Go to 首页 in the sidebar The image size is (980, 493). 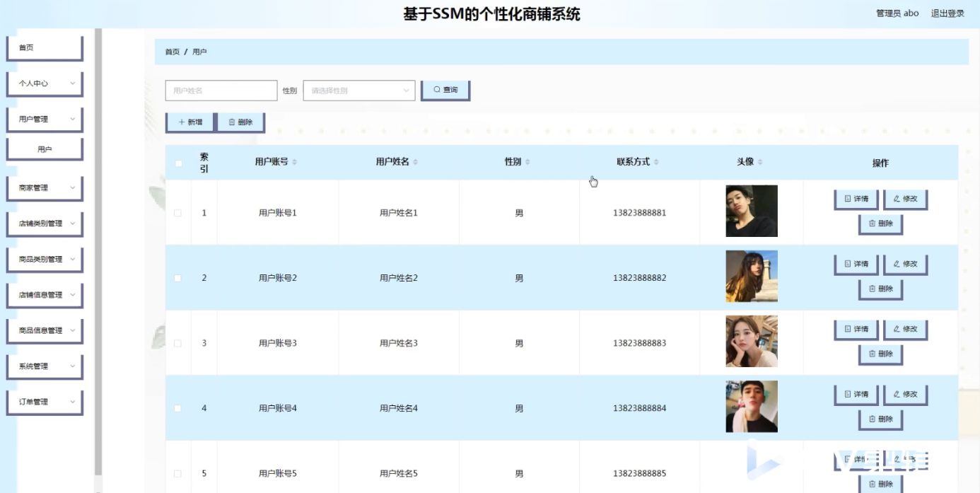[x=45, y=48]
